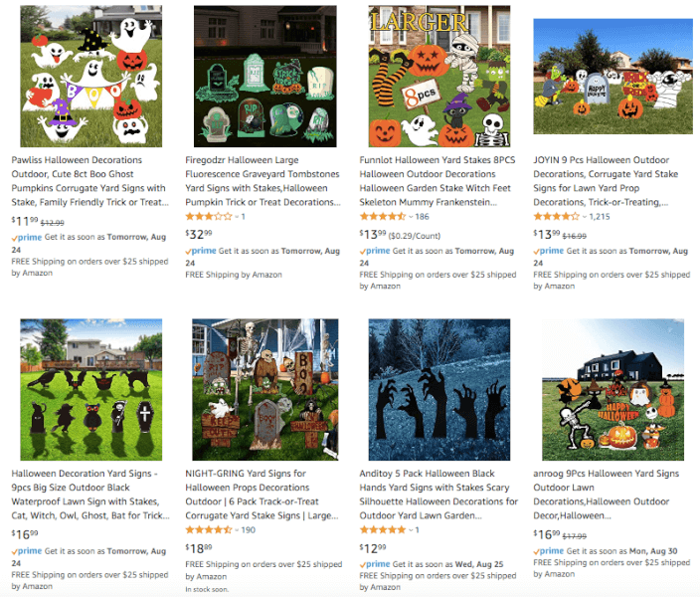Open the Funnlot Halloween Yard Stakes title link
This screenshot has height=597, width=700.
pos(437,181)
